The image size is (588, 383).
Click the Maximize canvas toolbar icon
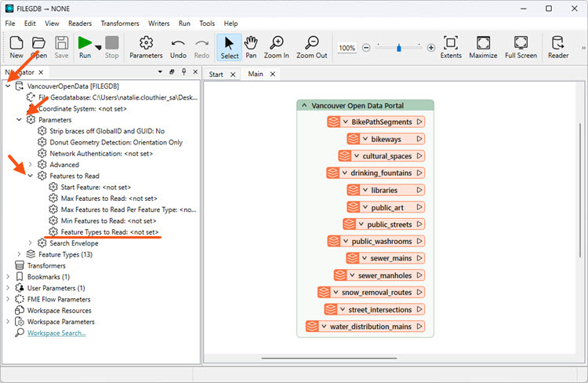[x=483, y=47]
